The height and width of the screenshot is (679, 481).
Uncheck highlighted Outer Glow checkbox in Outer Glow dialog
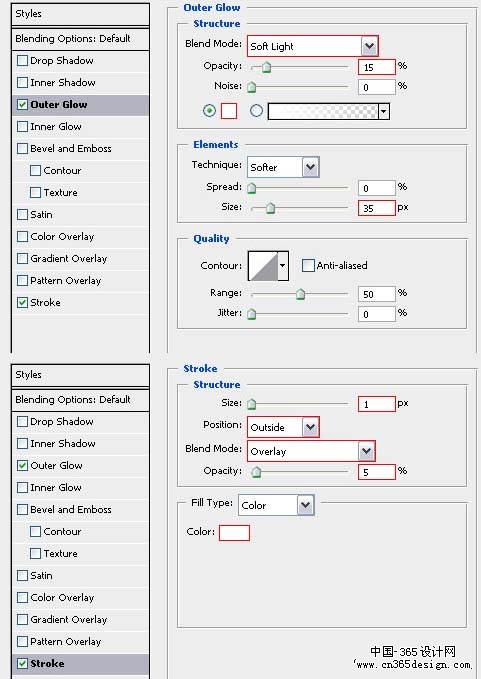click(x=23, y=104)
